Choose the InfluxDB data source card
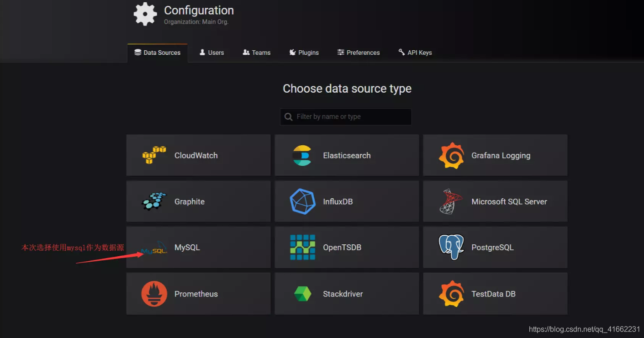This screenshot has width=644, height=338. 347,201
